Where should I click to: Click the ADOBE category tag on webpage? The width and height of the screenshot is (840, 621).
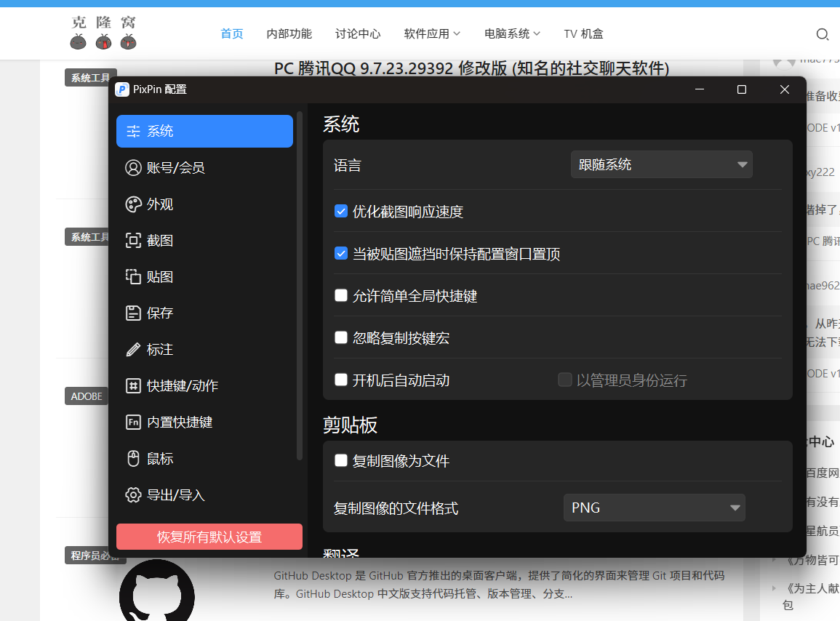coord(87,396)
